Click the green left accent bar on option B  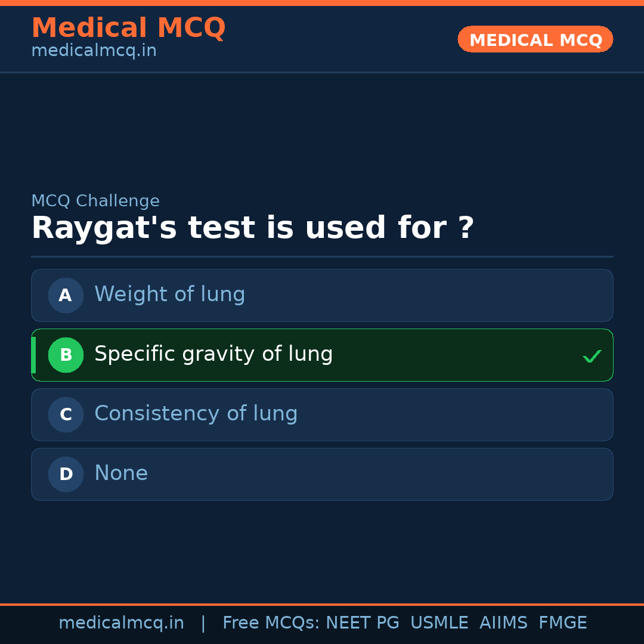pos(33,355)
